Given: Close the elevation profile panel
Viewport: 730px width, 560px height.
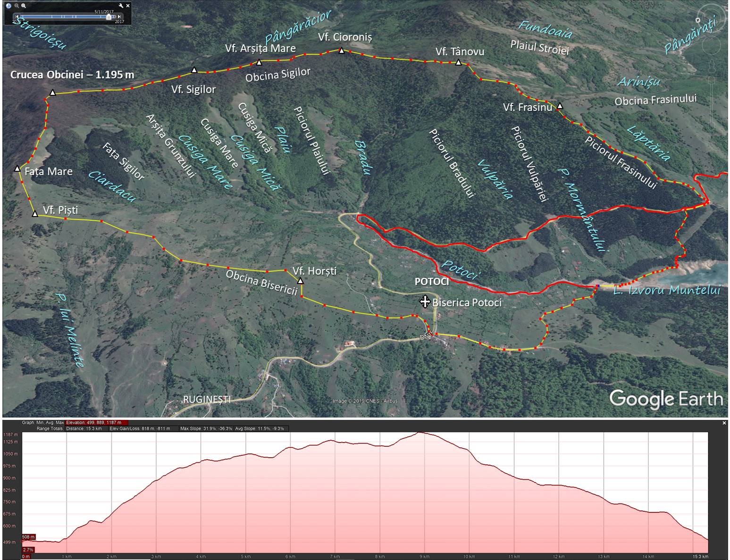Looking at the screenshot, I should tap(724, 423).
